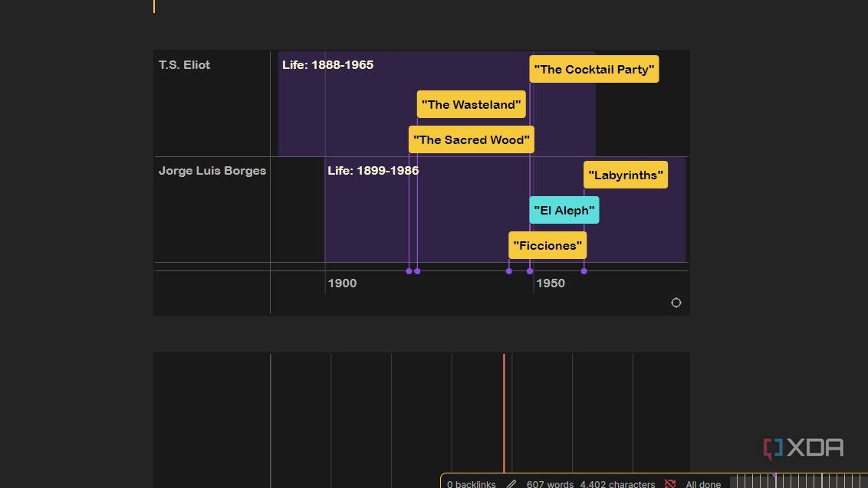Image resolution: width=868 pixels, height=488 pixels.
Task: Click the axis dot below "Ficciones"
Action: click(509, 271)
